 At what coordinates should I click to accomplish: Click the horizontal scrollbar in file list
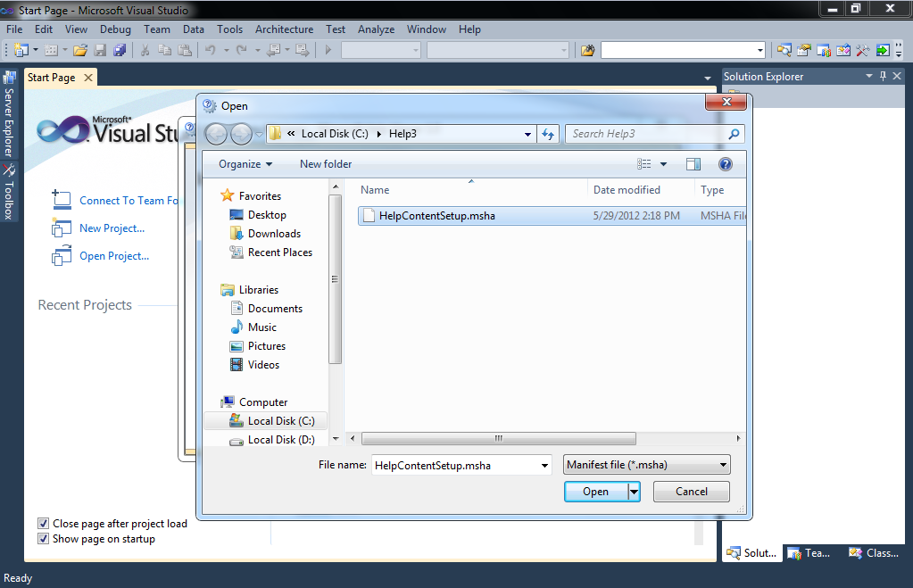pos(498,438)
